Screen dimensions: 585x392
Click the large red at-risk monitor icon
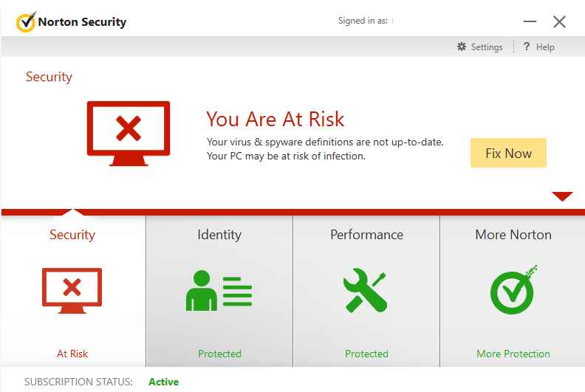point(129,131)
